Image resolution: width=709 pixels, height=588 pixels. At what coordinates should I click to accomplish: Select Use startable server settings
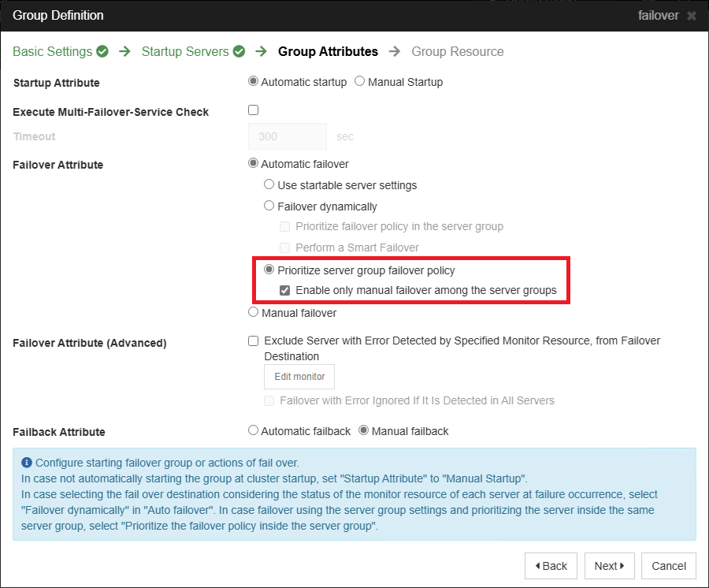(269, 184)
